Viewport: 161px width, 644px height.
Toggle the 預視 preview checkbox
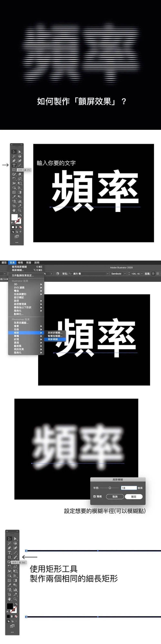(x=95, y=496)
